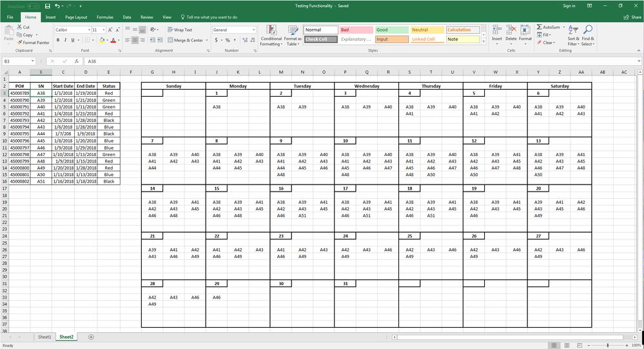Image resolution: width=644 pixels, height=349 pixels.
Task: Click the red Font Color A
Action: coord(113,40)
